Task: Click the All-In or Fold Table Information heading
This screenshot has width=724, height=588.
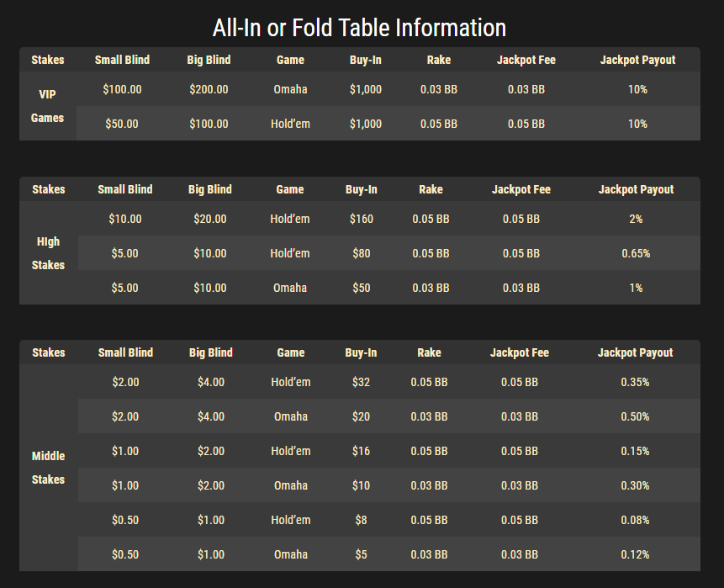Action: tap(359, 28)
